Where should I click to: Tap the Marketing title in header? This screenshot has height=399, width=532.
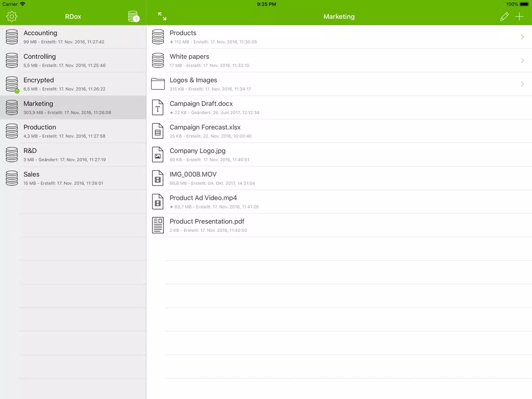click(339, 16)
